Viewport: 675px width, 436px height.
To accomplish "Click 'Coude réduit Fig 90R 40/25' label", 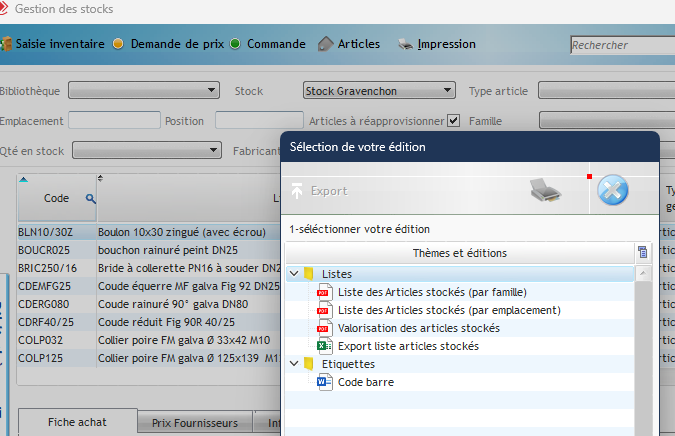I will point(167,322).
